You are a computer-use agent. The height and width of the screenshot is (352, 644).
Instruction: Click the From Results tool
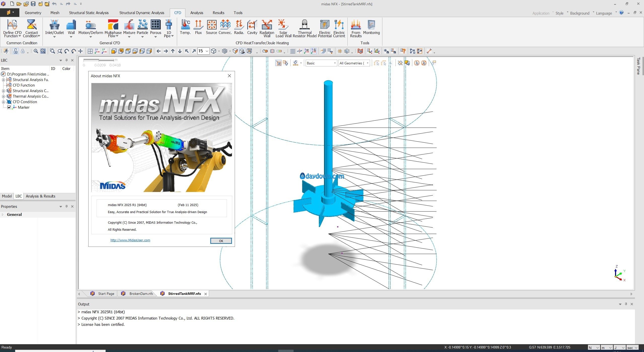click(x=356, y=28)
